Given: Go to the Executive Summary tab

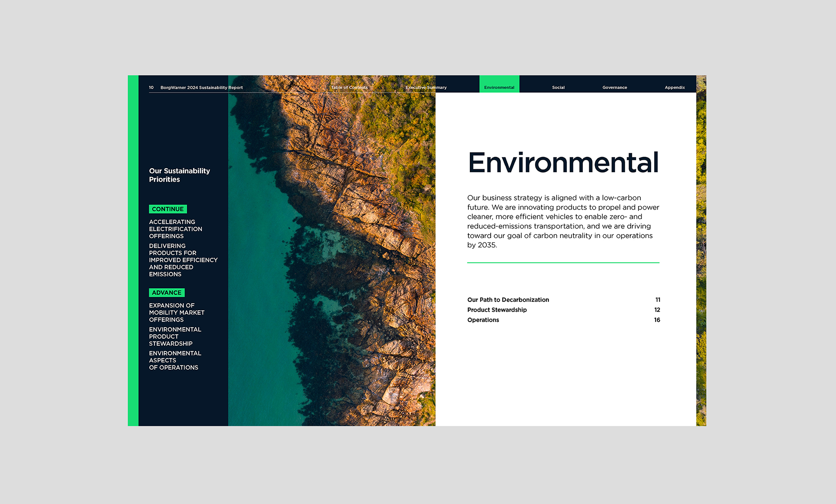Looking at the screenshot, I should pos(426,87).
